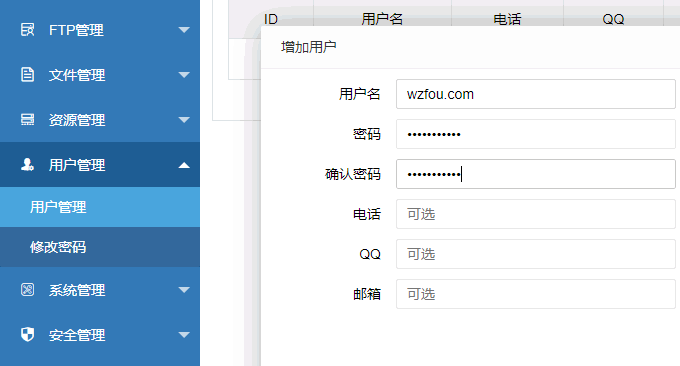Click the 邮箱 optional input field
The width and height of the screenshot is (680, 366).
point(536,294)
